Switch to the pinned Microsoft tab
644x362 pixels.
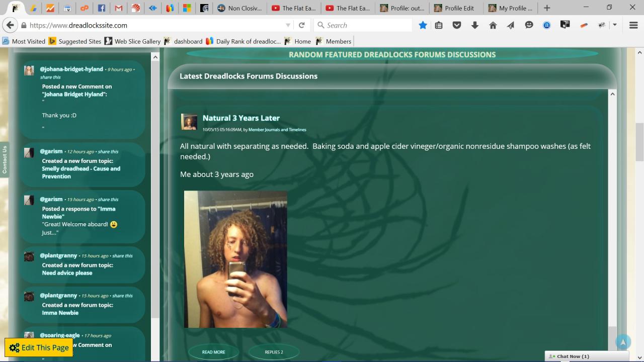(x=187, y=8)
